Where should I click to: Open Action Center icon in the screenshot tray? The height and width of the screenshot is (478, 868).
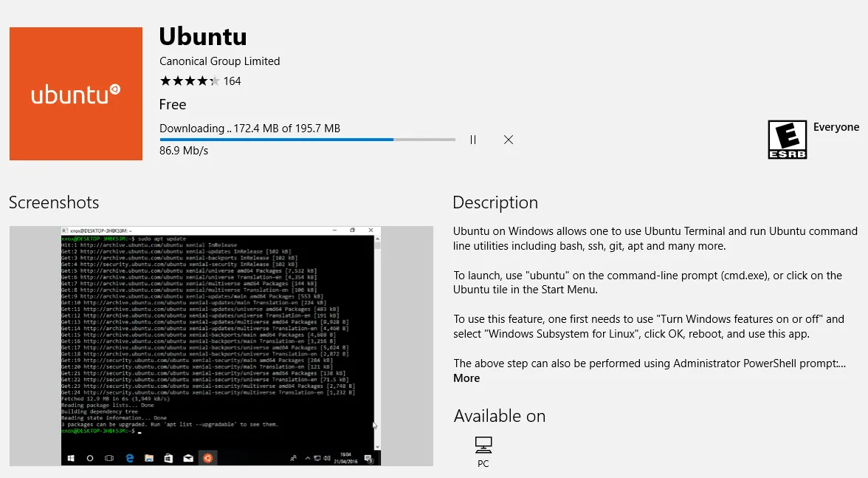click(369, 458)
